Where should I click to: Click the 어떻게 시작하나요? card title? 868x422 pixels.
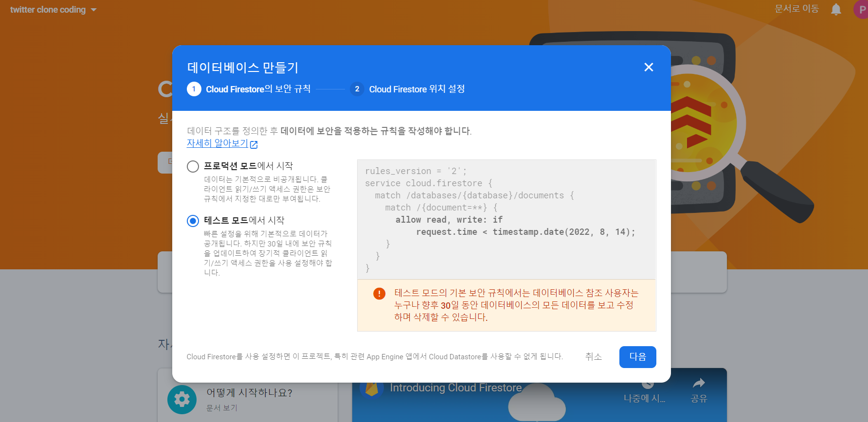click(249, 393)
